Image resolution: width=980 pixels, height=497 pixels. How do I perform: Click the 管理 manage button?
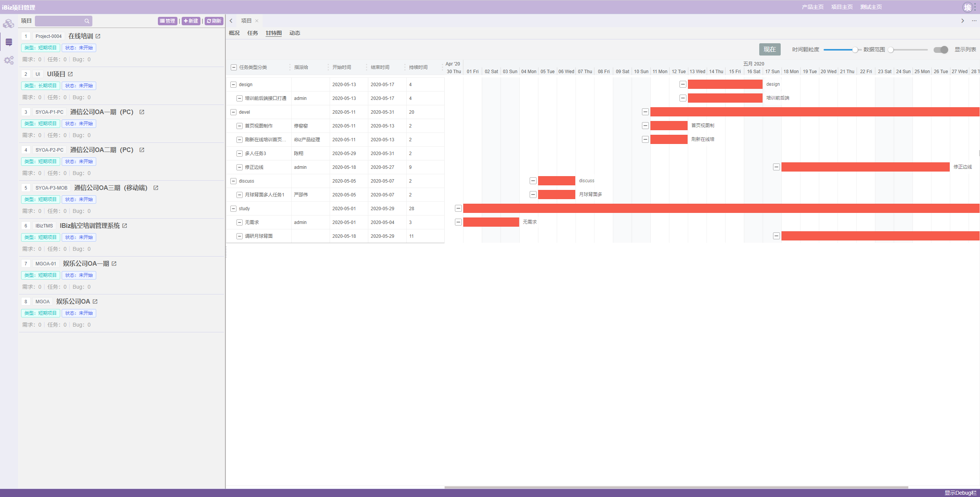(167, 21)
